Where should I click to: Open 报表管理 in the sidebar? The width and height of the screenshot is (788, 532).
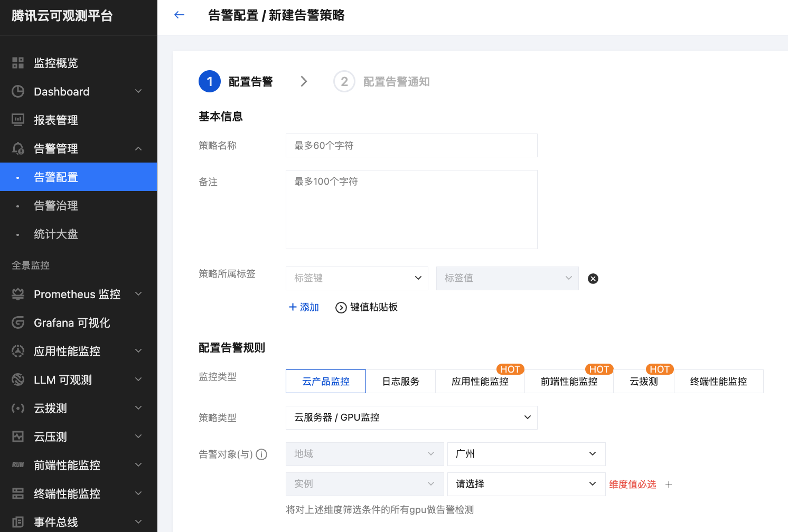tap(79, 120)
